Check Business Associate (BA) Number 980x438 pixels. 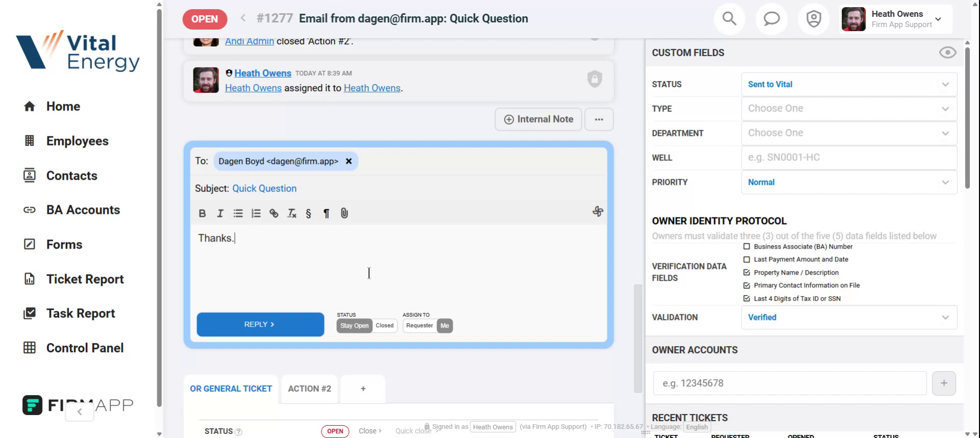pos(747,247)
